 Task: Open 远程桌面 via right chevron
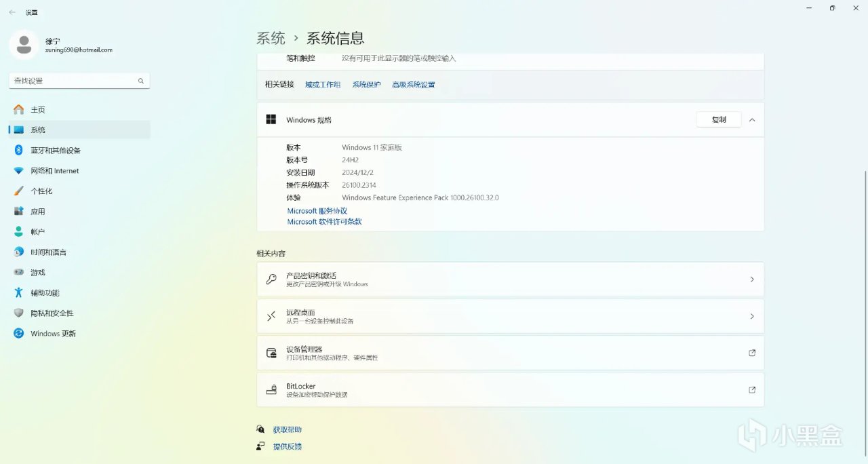point(751,316)
